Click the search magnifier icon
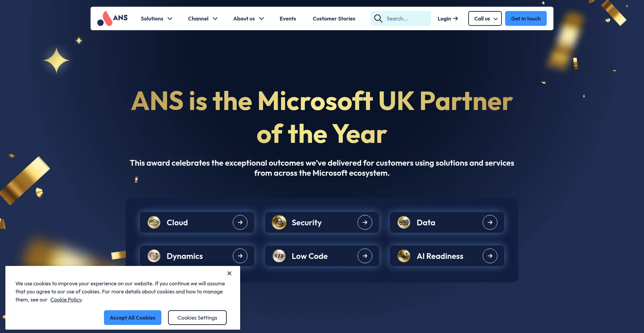Viewport: 644px width, 333px height. [378, 18]
